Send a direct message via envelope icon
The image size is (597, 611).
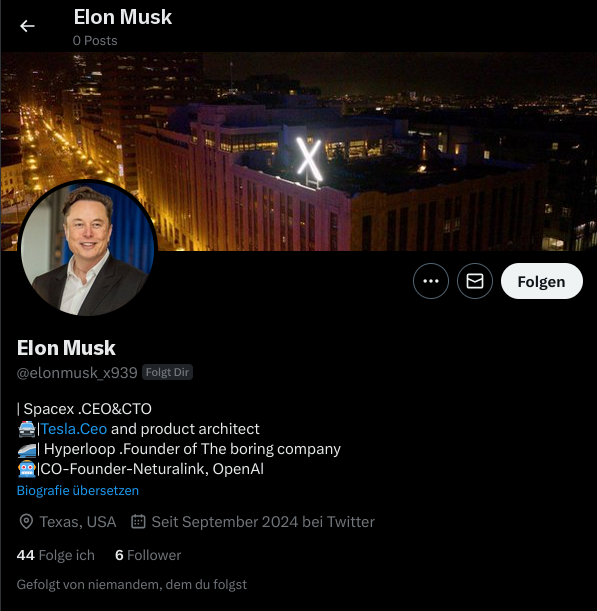475,281
